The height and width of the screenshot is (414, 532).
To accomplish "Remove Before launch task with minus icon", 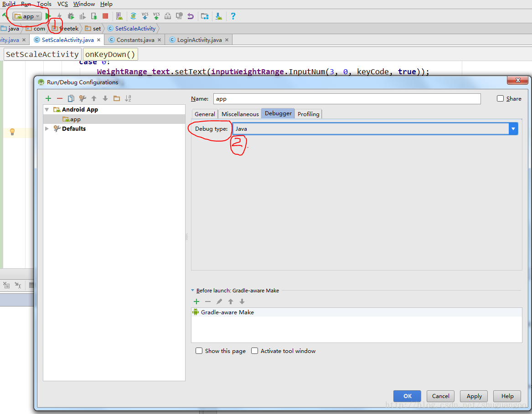I will 208,302.
